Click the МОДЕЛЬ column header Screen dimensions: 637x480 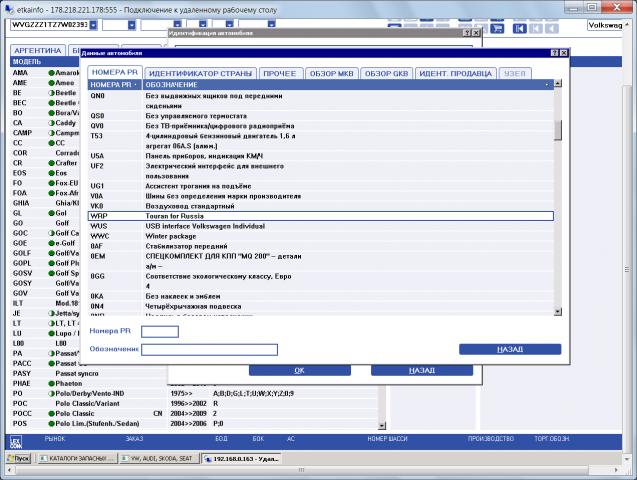click(45, 62)
